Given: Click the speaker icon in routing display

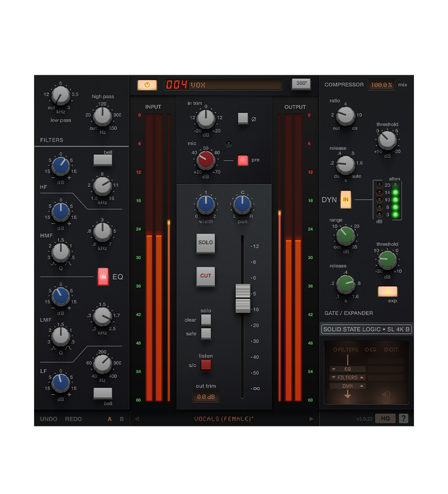Looking at the screenshot, I should [386, 394].
